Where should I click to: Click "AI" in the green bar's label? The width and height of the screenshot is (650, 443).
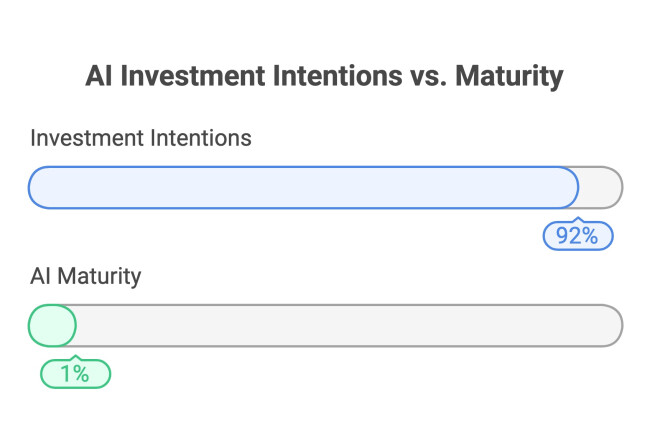tap(40, 276)
